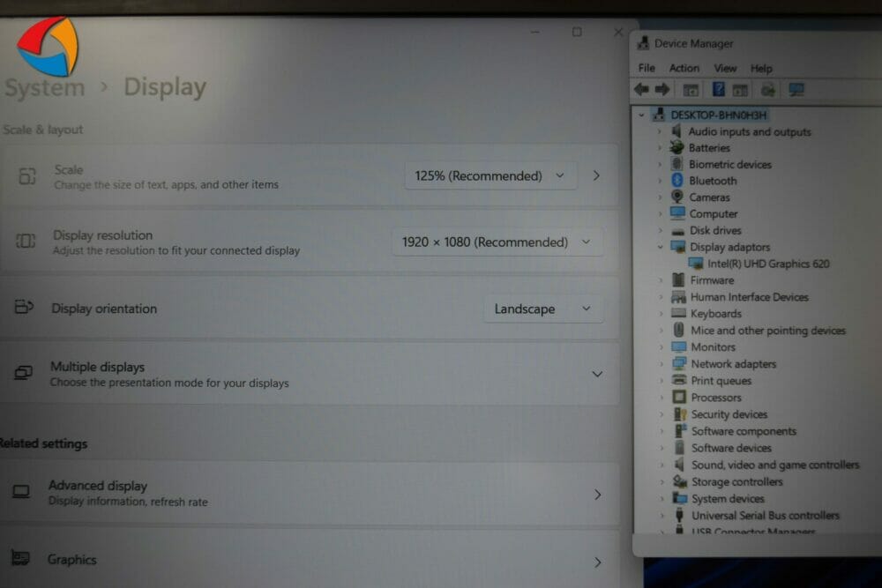Open the Help menu in Device Manager
Image resolution: width=882 pixels, height=588 pixels.
pos(761,69)
